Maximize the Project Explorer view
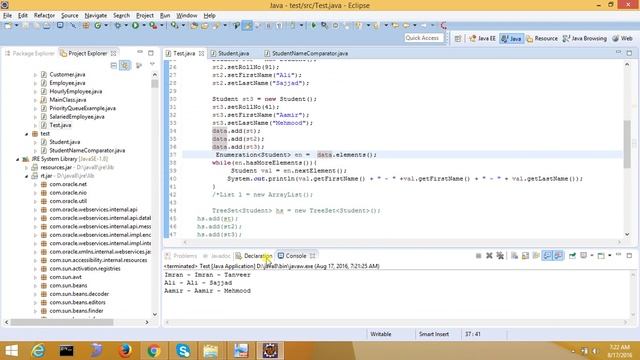 (x=151, y=53)
